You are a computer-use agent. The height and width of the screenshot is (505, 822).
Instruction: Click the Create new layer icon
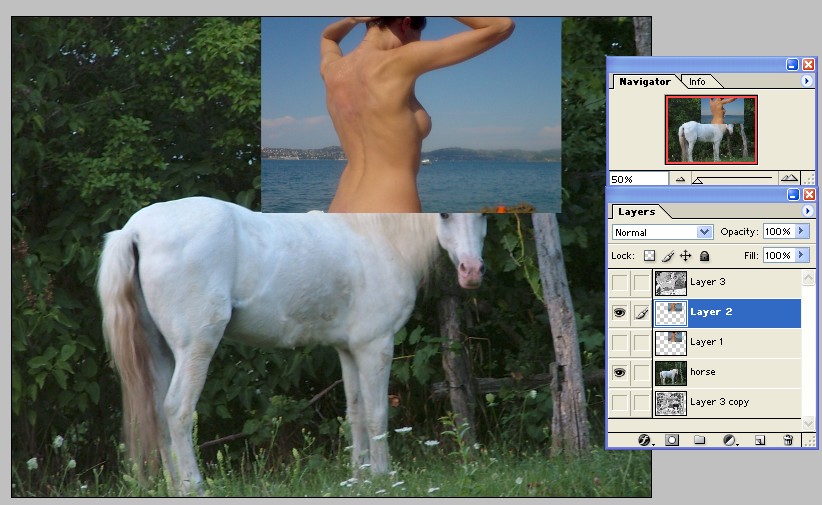point(760,440)
